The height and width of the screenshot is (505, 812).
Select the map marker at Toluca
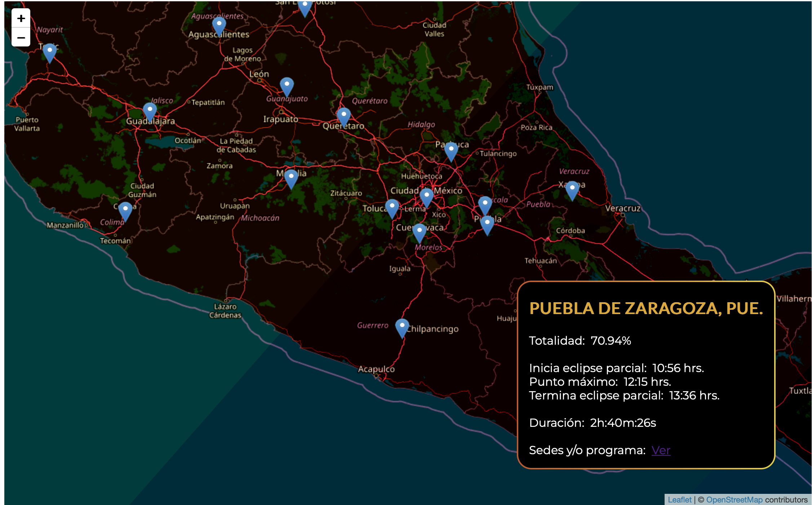pos(392,209)
